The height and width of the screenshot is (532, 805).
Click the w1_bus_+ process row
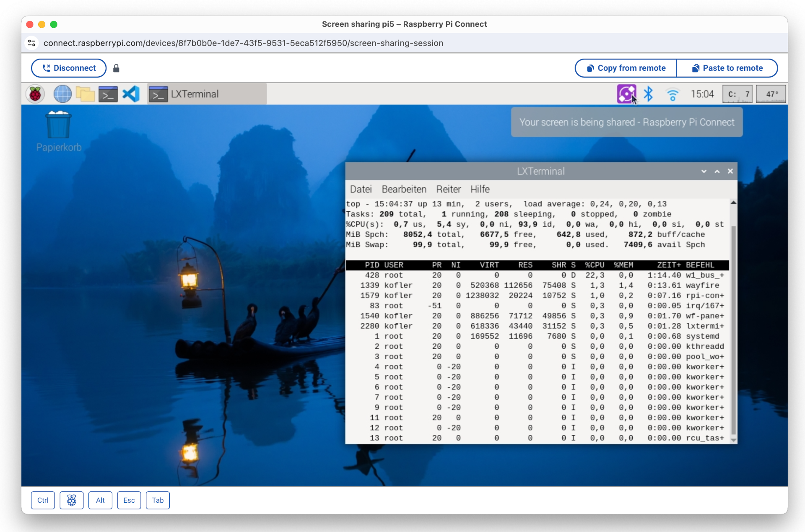[537, 275]
